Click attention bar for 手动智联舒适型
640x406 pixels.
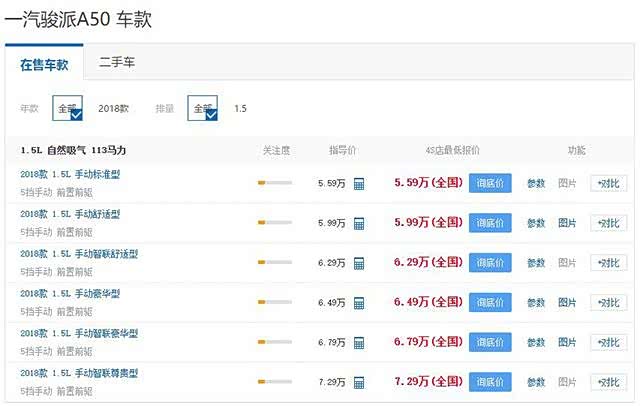pos(275,262)
